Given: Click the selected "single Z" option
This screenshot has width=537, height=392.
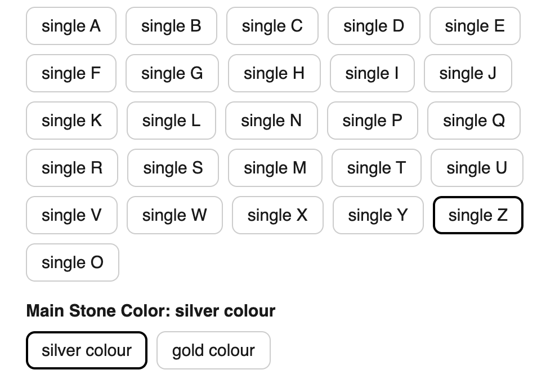Looking at the screenshot, I should pos(477,215).
